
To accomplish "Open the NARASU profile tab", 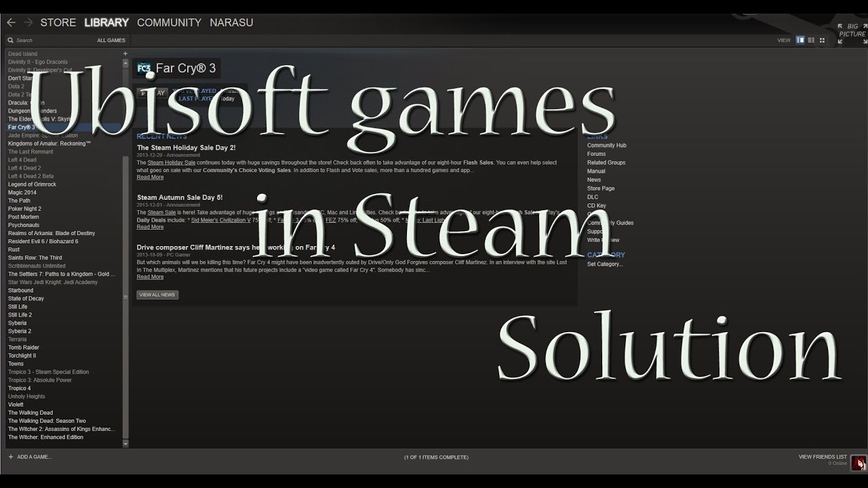I will click(231, 22).
